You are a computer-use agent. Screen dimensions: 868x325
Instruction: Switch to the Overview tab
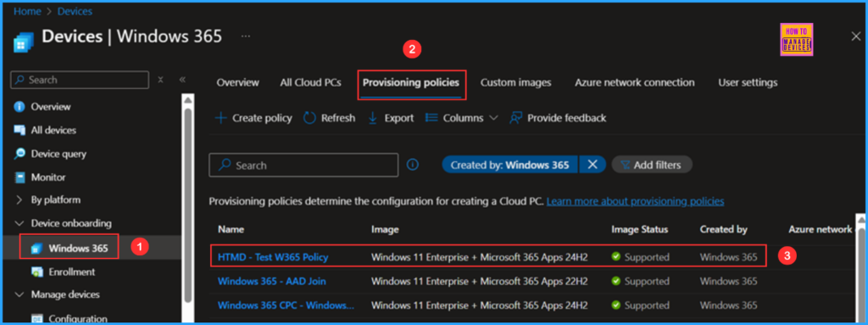click(237, 82)
